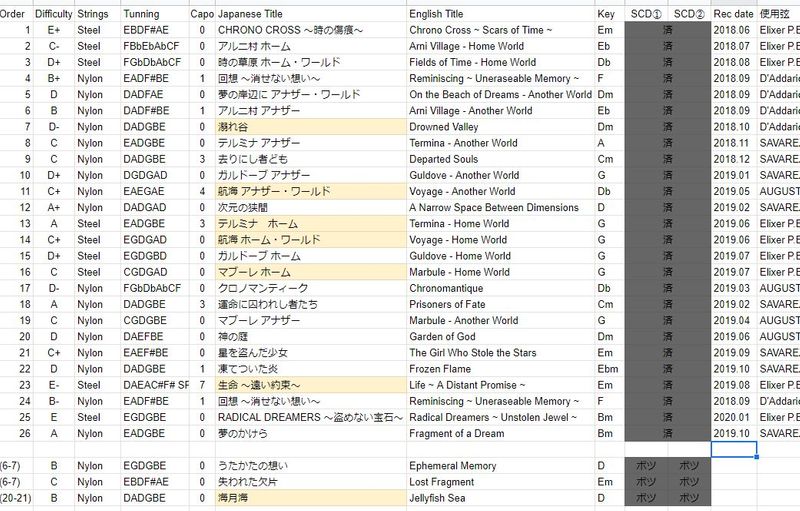Click the "Rec date" column header
800x511 pixels.
point(734,15)
